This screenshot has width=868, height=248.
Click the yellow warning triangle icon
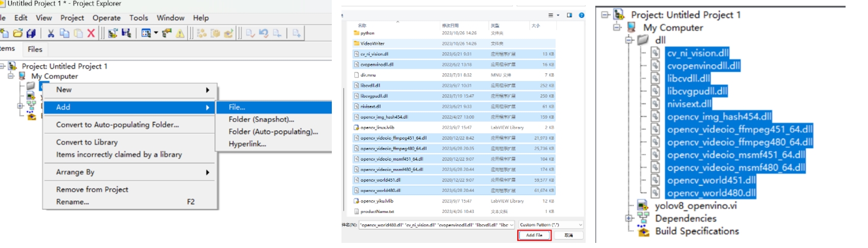[x=180, y=34]
